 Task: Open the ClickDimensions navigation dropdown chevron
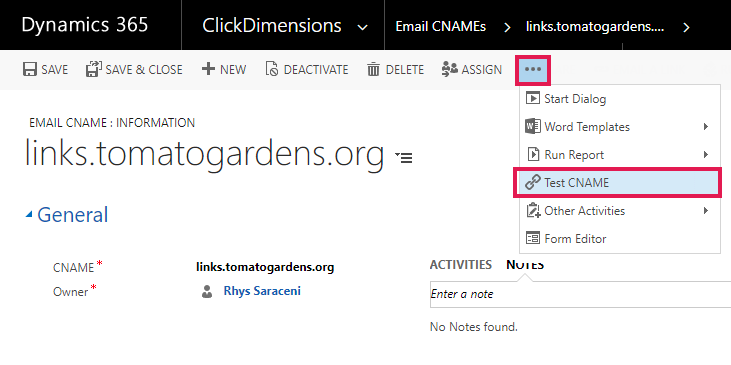point(362,28)
